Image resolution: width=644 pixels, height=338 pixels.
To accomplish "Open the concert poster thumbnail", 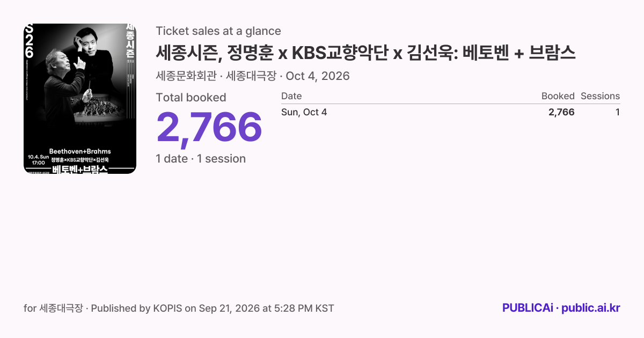I will (x=80, y=99).
